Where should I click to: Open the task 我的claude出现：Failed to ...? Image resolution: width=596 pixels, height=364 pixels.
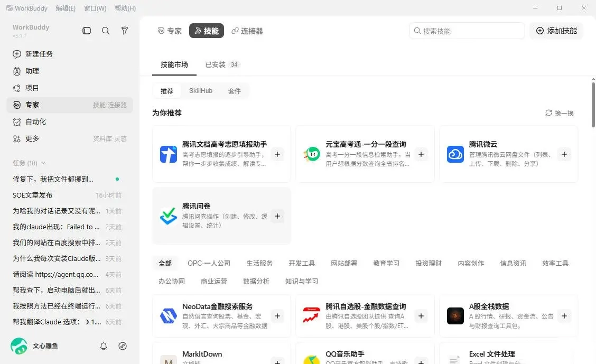coord(70,227)
